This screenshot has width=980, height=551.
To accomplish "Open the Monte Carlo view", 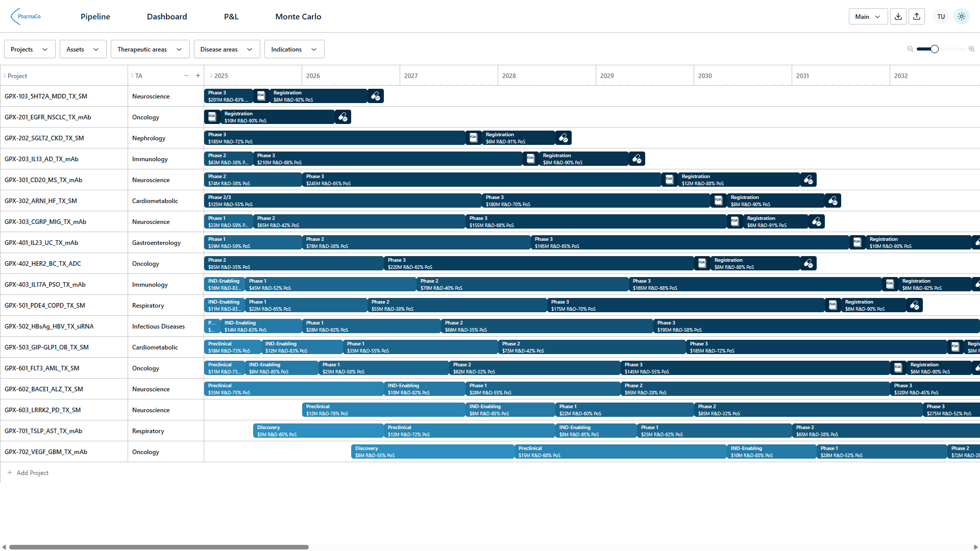I will (x=298, y=16).
